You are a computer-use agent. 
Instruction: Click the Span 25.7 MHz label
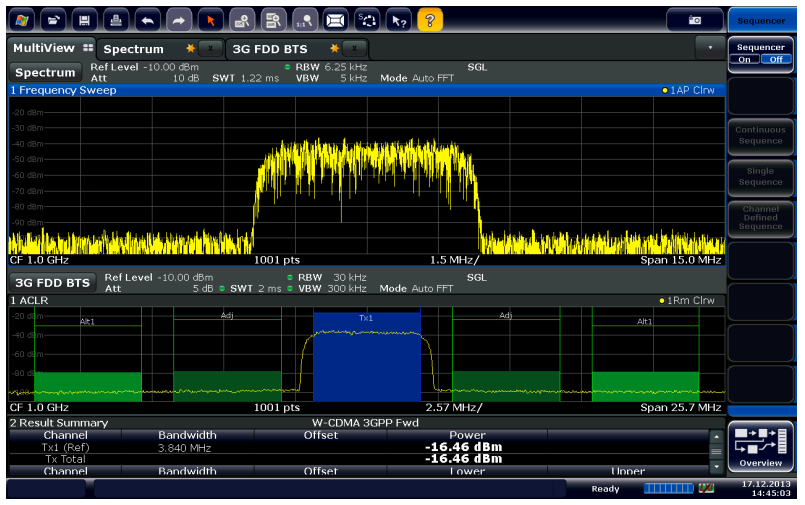(x=681, y=407)
